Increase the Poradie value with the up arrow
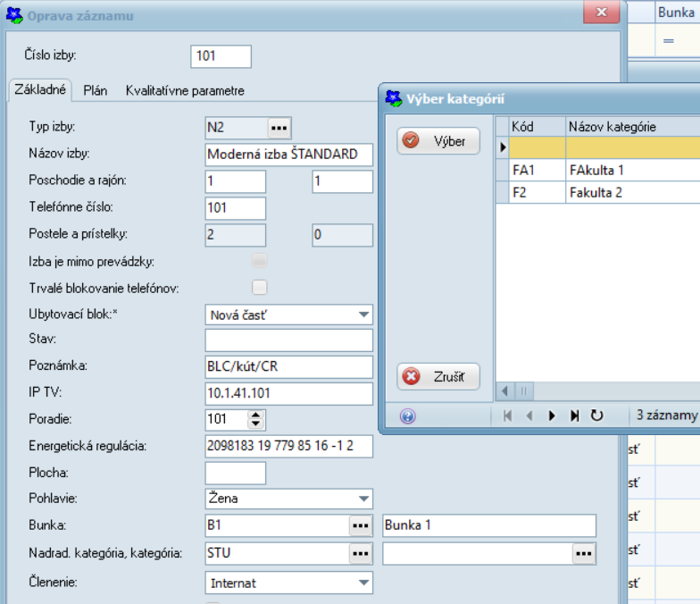 point(256,415)
